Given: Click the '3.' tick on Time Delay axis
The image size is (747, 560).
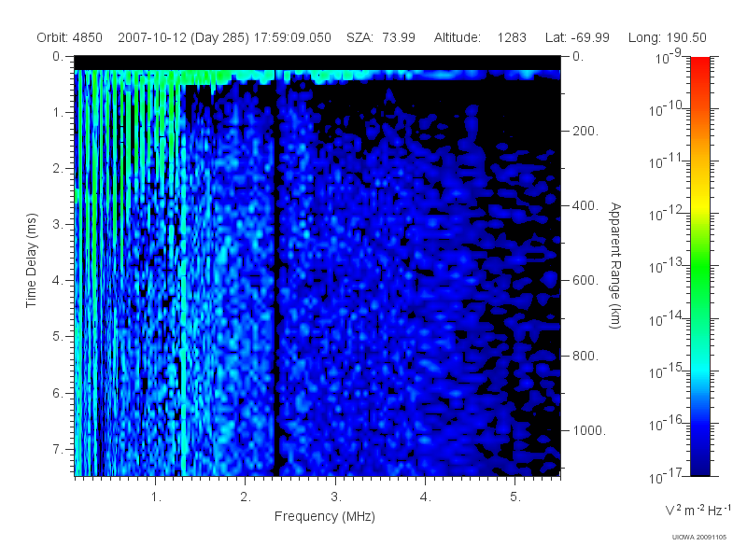Looking at the screenshot, I should (x=58, y=224).
